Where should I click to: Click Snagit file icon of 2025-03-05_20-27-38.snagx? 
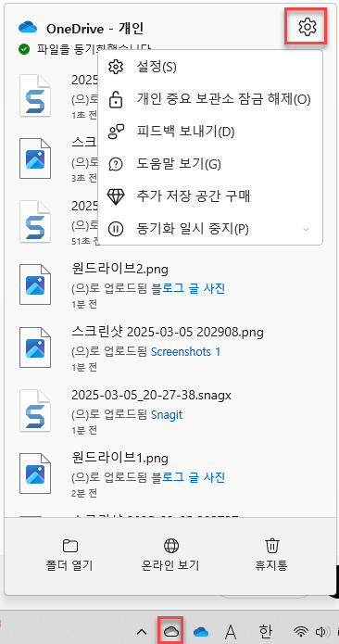(x=35, y=410)
